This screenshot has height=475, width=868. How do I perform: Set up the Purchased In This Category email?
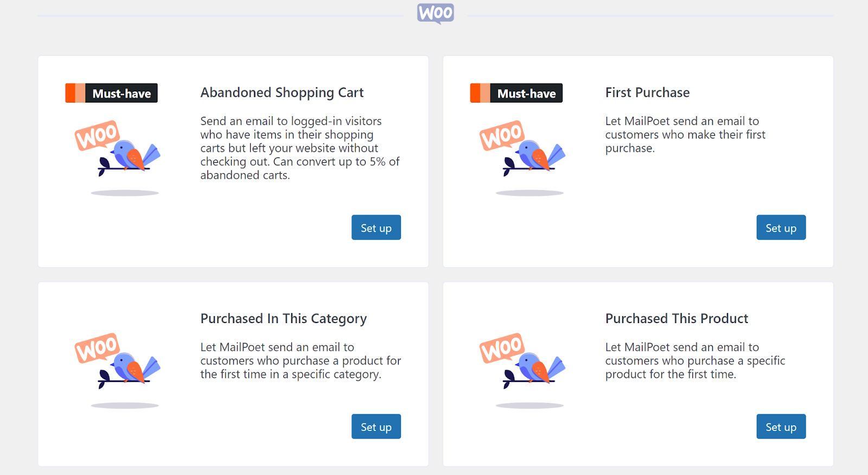[x=376, y=427]
